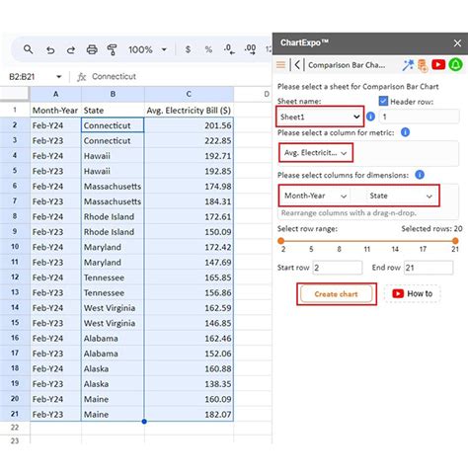Select row 22 header
This screenshot has width=468, height=476.
[x=15, y=428]
